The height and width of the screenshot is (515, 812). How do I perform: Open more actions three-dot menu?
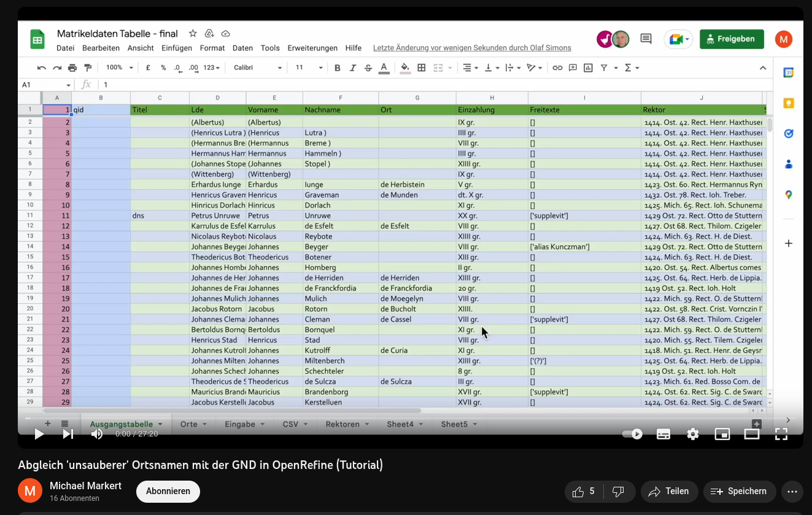tap(792, 492)
